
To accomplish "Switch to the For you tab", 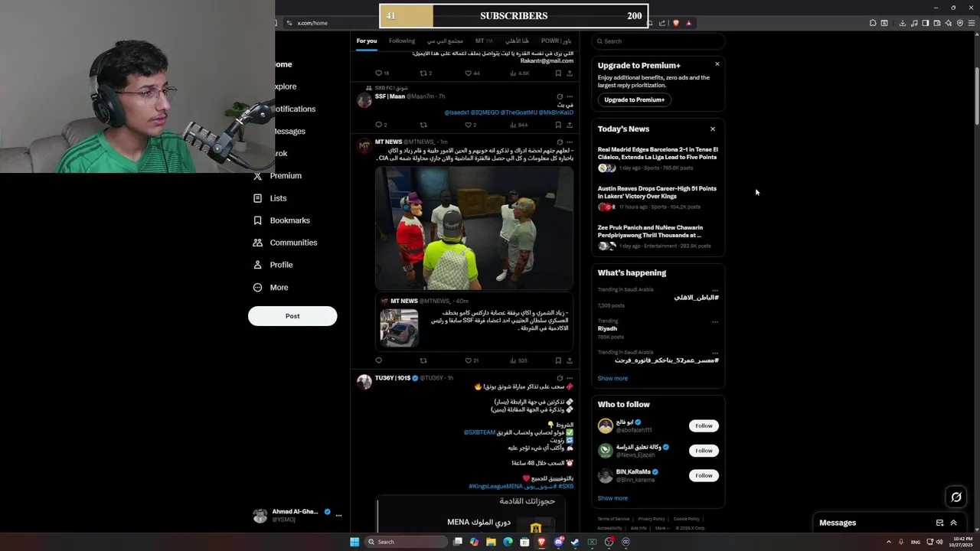I will click(367, 41).
